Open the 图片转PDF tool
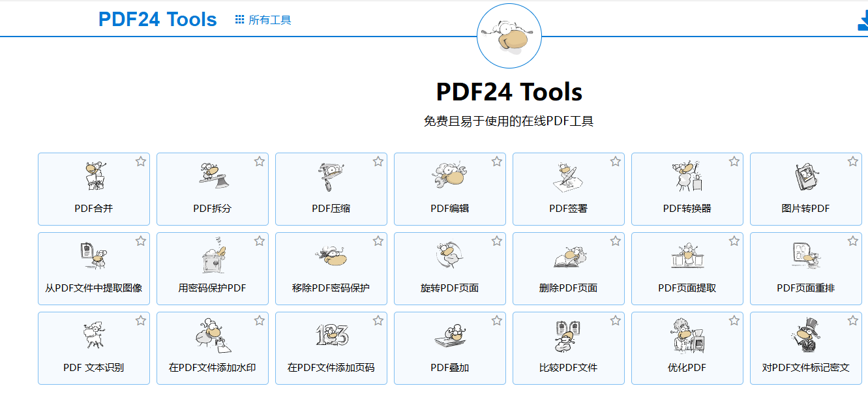 pos(805,190)
